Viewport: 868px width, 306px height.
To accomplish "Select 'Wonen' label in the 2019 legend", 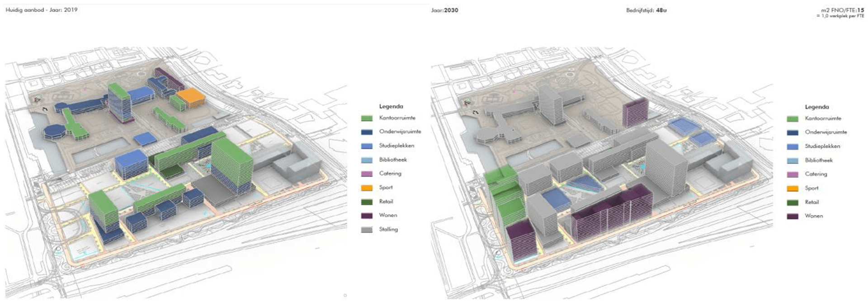I will point(388,215).
